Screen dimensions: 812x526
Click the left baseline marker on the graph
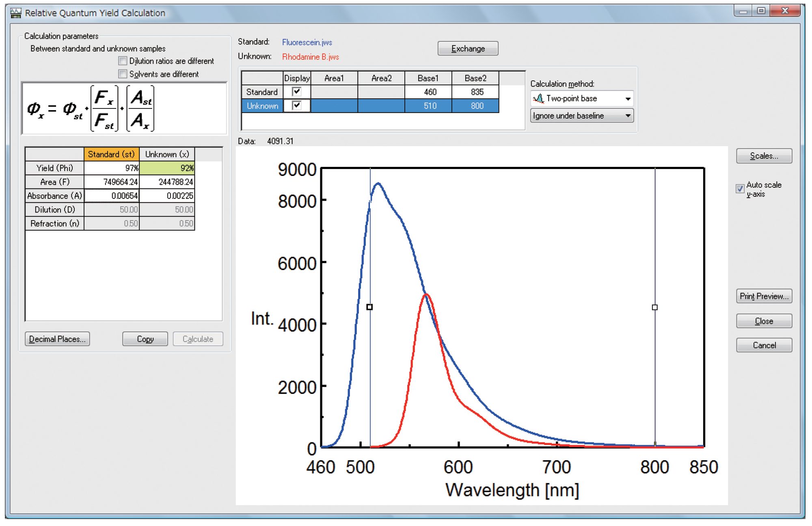(x=370, y=307)
